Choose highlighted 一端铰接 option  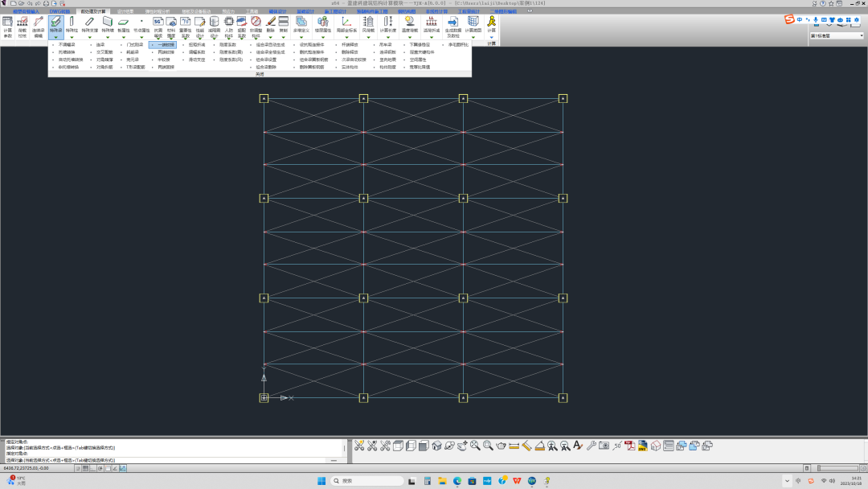pos(162,45)
